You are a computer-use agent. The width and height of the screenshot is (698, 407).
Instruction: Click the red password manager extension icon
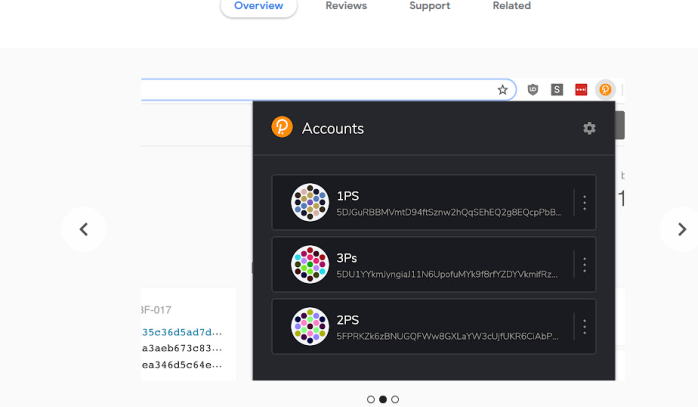click(x=581, y=90)
